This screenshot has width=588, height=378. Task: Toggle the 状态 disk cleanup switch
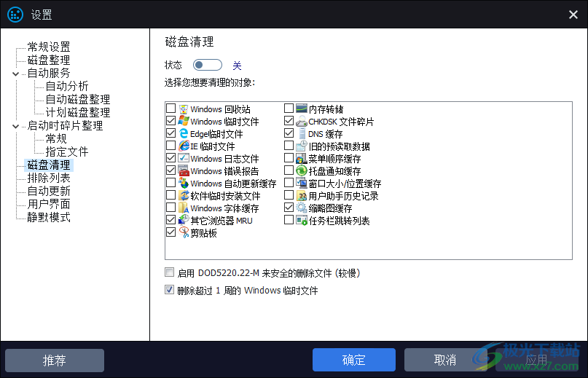(x=208, y=65)
